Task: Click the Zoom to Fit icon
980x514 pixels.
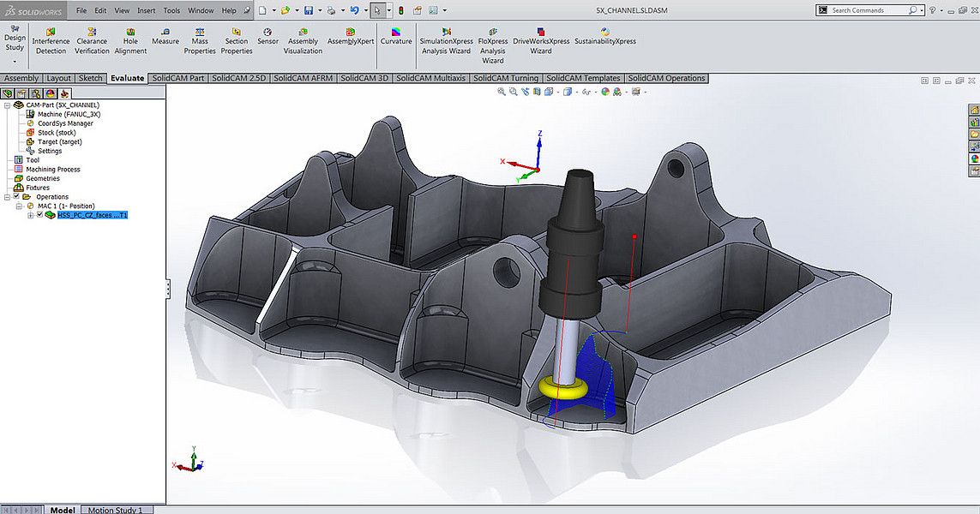Action: (x=502, y=92)
